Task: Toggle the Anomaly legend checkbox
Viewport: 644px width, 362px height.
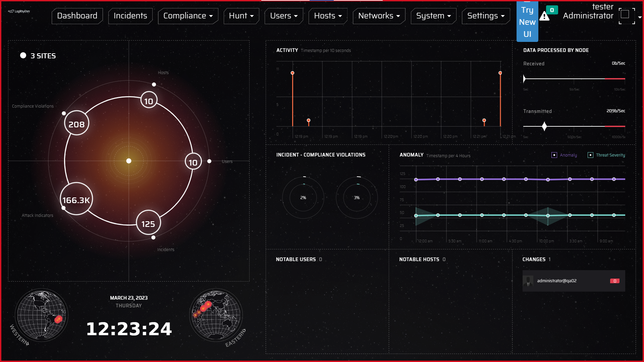Action: click(x=554, y=155)
